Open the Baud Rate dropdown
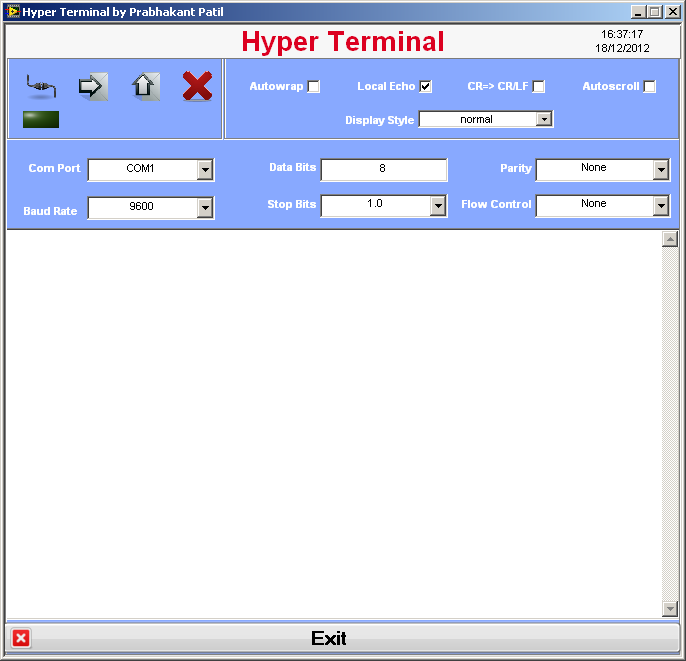The height and width of the screenshot is (661, 686). [x=205, y=208]
